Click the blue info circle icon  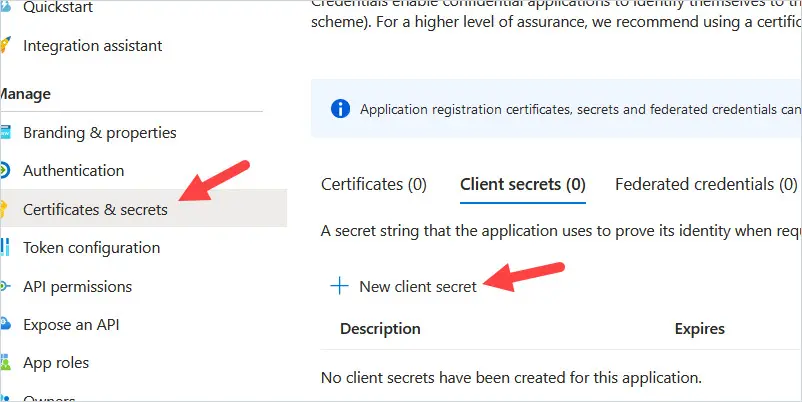[340, 108]
